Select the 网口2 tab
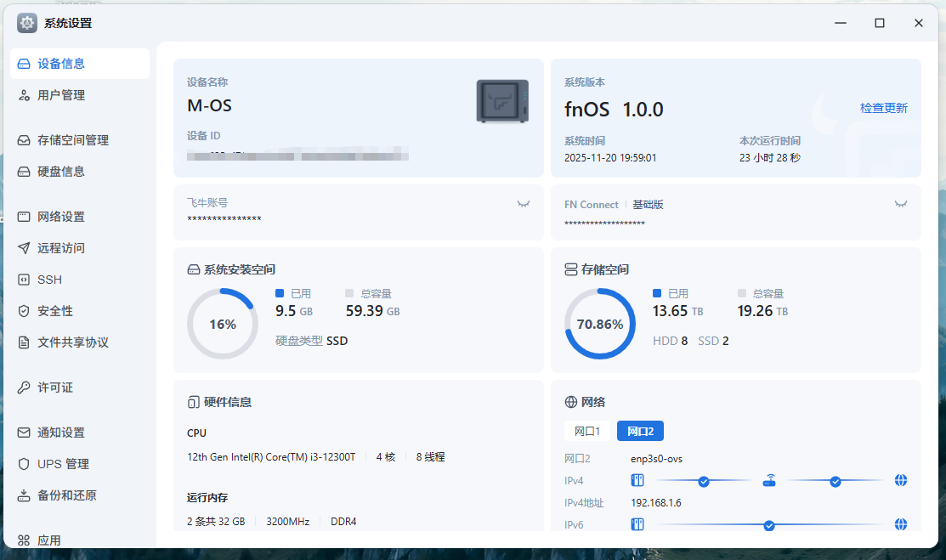The image size is (946, 560). 640,431
